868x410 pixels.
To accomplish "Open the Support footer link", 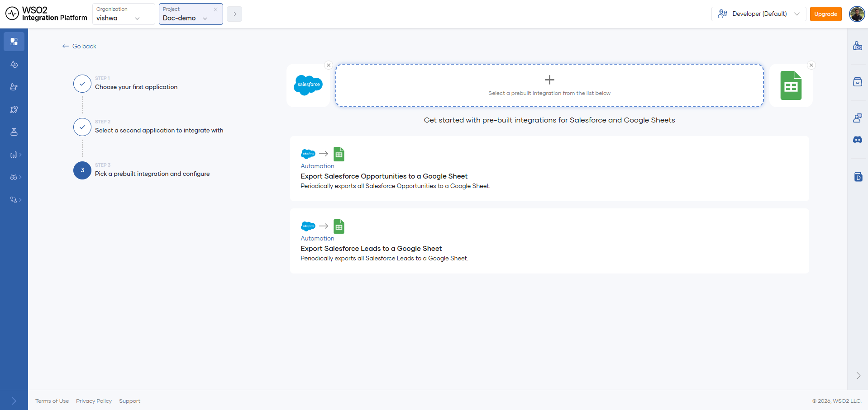I will point(130,401).
